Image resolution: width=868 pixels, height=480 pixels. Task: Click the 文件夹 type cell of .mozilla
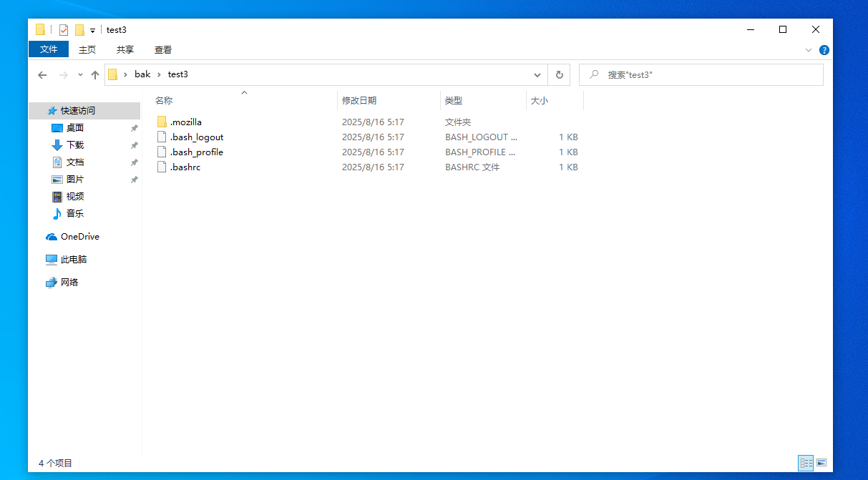click(x=458, y=122)
